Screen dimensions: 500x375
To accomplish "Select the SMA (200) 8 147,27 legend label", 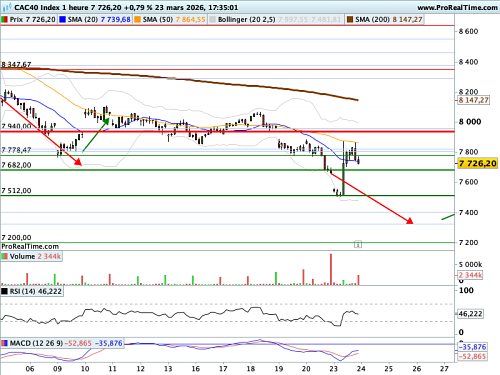I will pyautogui.click(x=389, y=20).
